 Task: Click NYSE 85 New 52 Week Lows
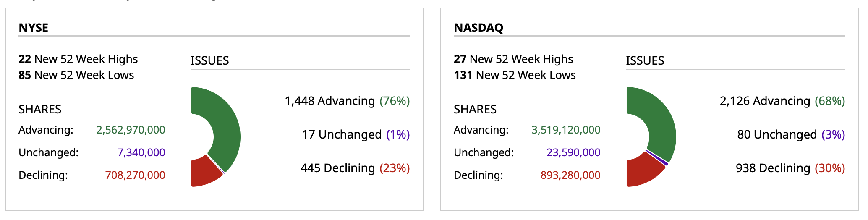coord(76,75)
